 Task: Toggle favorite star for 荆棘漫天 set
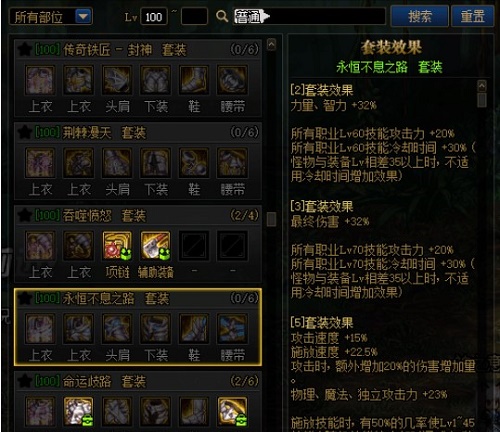(x=25, y=132)
